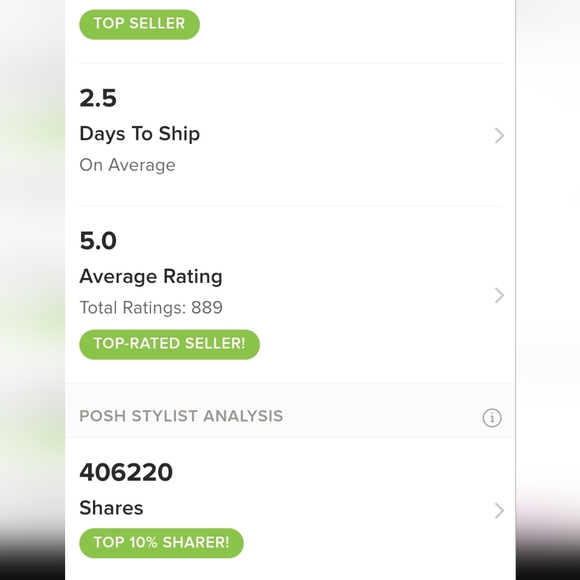This screenshot has width=580, height=580.
Task: Select the 5.0 rating number
Action: pyautogui.click(x=98, y=241)
